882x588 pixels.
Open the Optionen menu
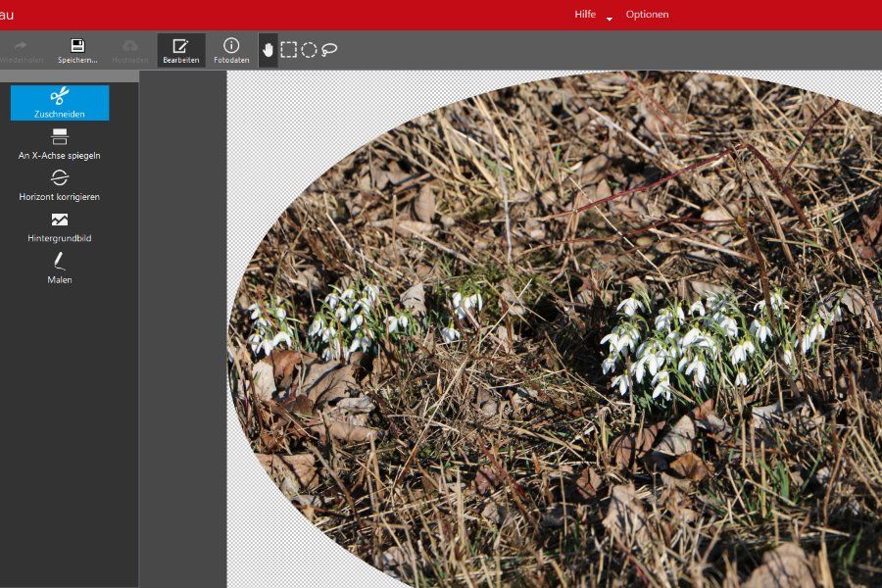(x=648, y=14)
